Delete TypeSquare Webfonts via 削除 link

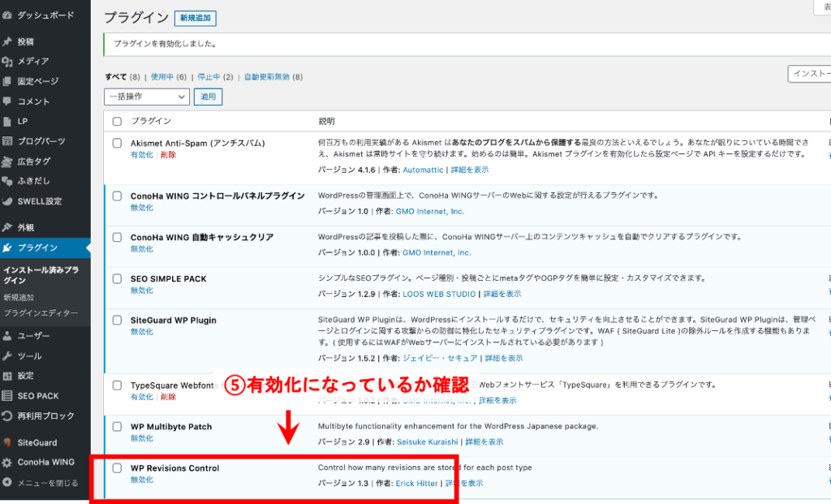pos(168,397)
